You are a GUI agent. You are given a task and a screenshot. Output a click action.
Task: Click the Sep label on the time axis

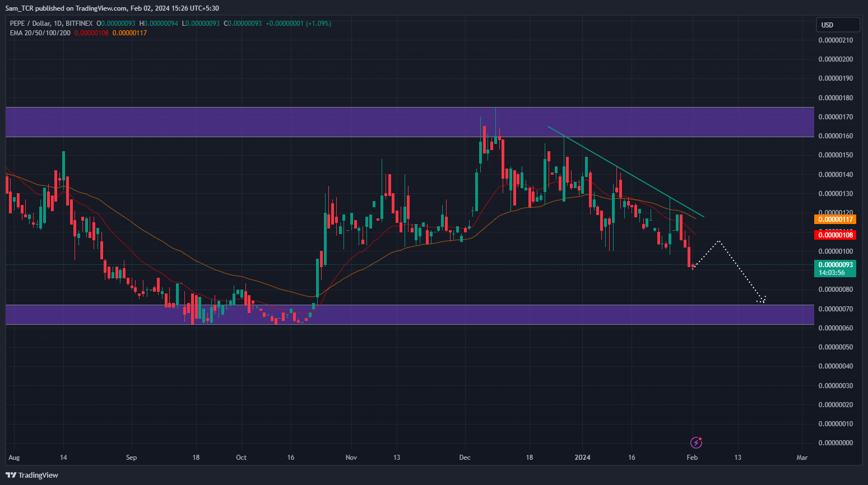tap(131, 458)
